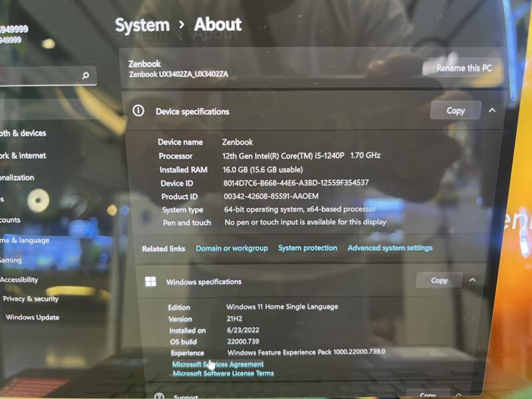Open Time & language settings
532x399 pixels.
(x=25, y=240)
